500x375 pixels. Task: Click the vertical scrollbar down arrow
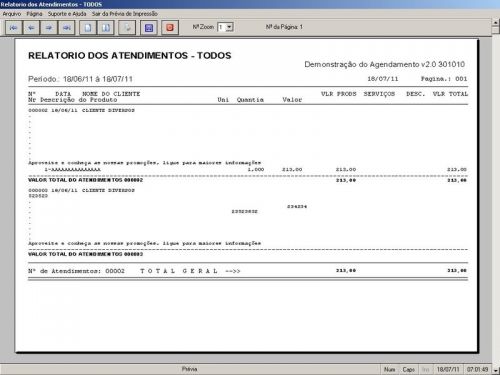point(496,370)
